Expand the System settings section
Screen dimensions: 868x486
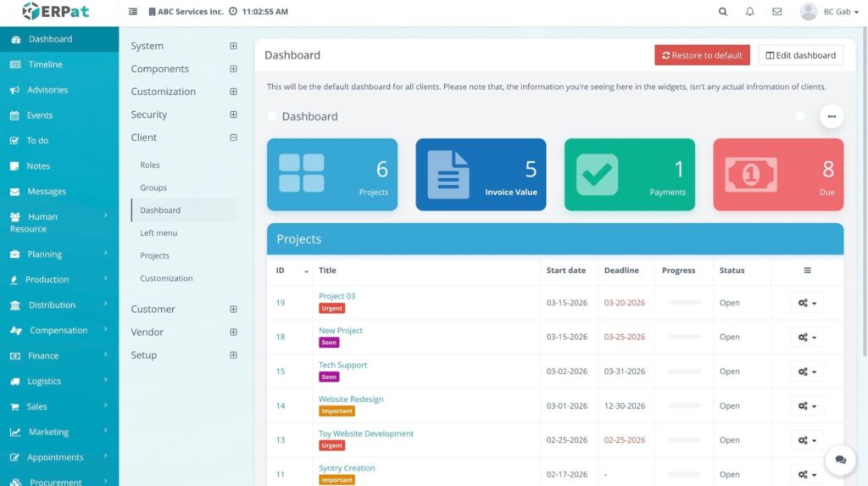tap(233, 46)
